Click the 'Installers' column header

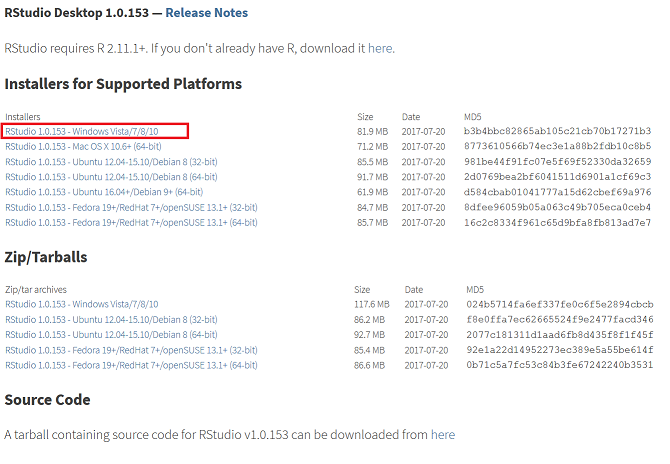point(23,117)
